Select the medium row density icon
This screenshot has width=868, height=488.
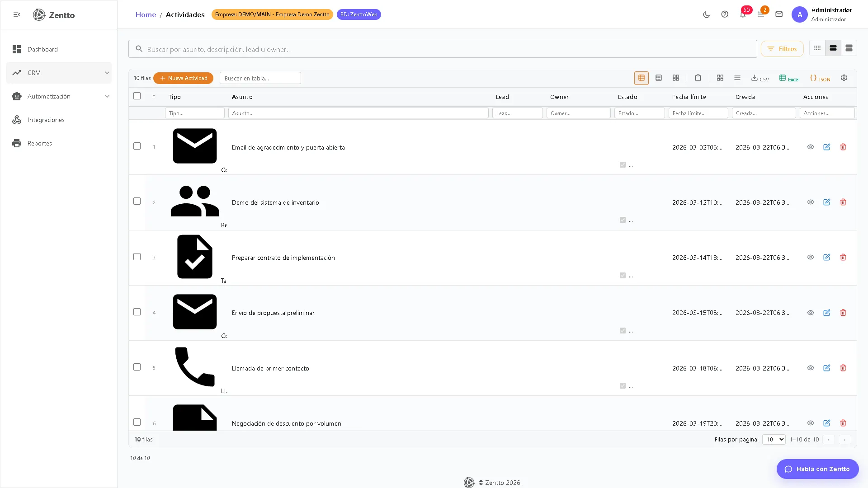pos(833,48)
